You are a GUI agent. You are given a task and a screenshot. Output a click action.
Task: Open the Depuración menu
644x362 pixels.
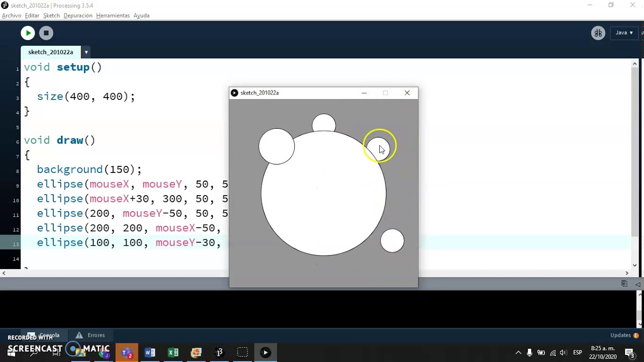[x=78, y=16]
